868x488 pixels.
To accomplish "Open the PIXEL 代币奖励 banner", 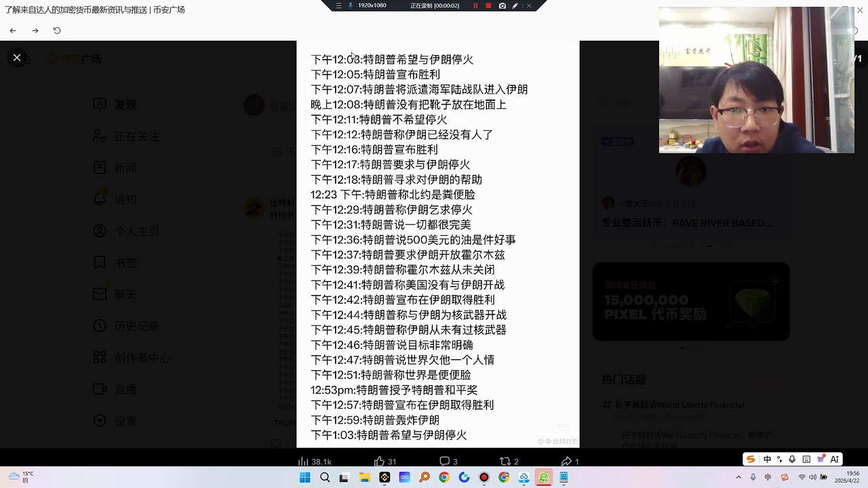I will tap(691, 302).
